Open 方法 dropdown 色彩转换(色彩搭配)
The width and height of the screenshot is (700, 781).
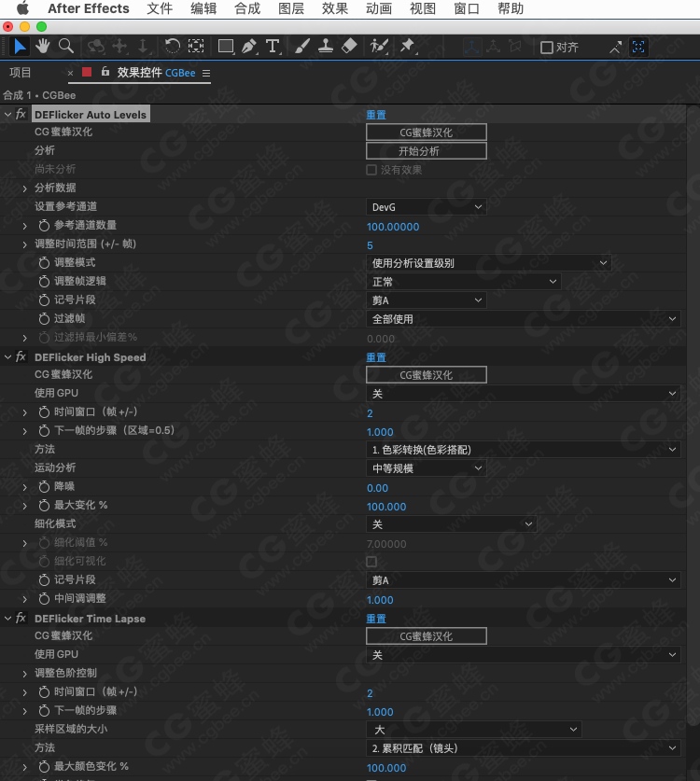(524, 449)
